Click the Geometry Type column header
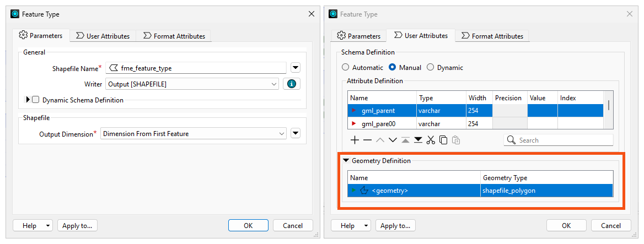The width and height of the screenshot is (644, 244). click(x=546, y=177)
